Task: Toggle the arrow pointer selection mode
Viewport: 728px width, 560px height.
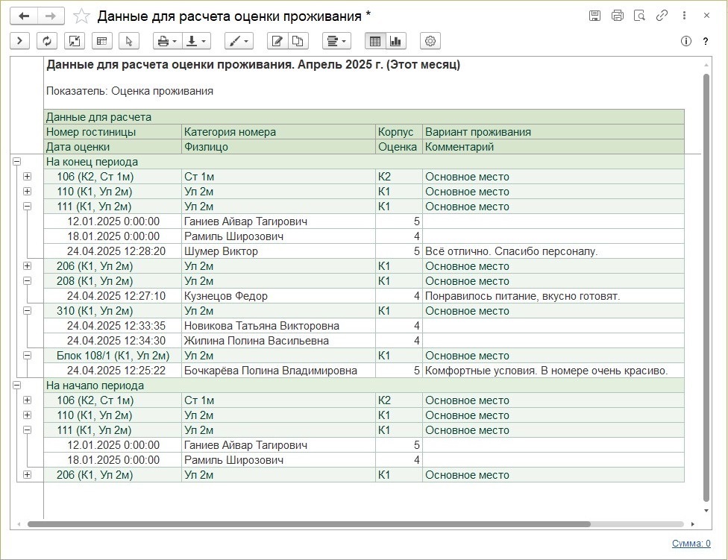Action: point(128,41)
